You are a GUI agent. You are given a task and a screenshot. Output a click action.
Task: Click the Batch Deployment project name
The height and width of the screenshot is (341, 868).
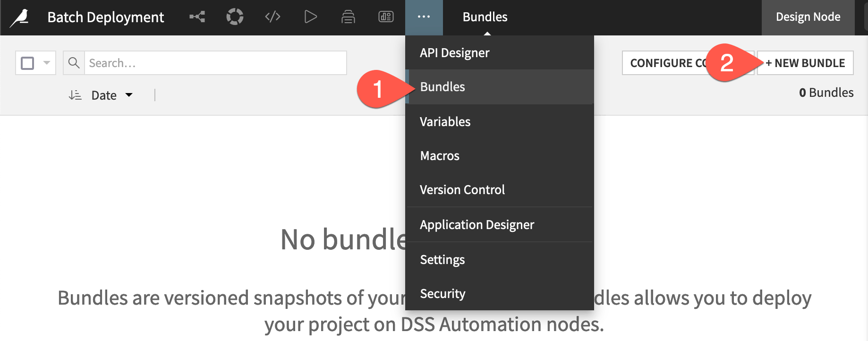tap(106, 17)
